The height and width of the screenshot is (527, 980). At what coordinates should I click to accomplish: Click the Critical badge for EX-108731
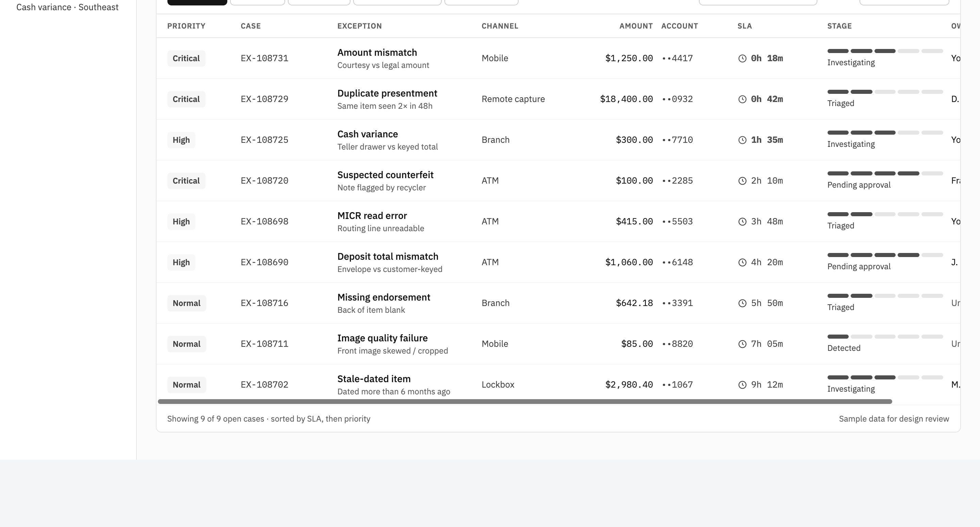pos(186,58)
